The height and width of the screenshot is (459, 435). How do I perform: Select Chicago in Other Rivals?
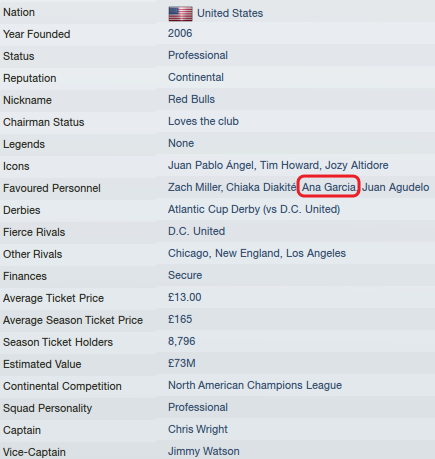(189, 253)
